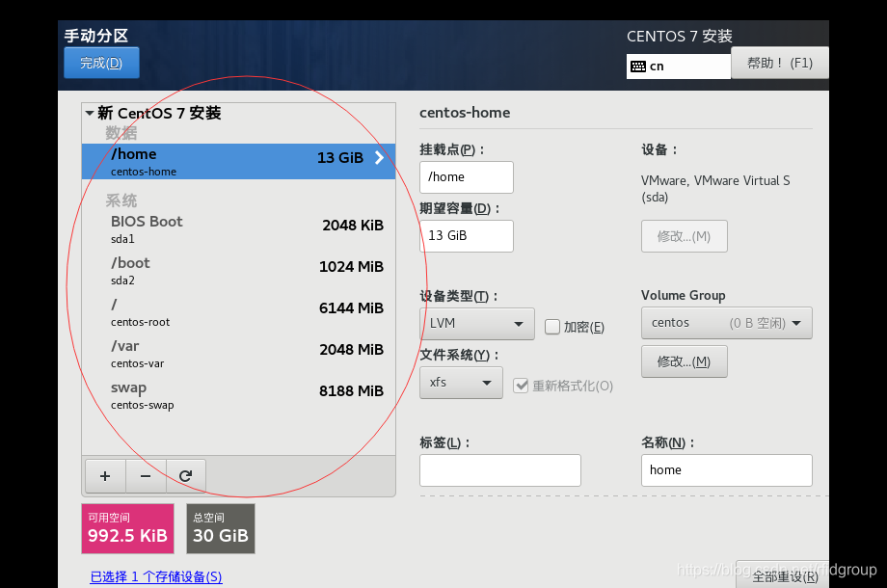This screenshot has height=588, width=887.
Task: Select the /boot sda2 partition row
Action: pyautogui.click(x=238, y=271)
